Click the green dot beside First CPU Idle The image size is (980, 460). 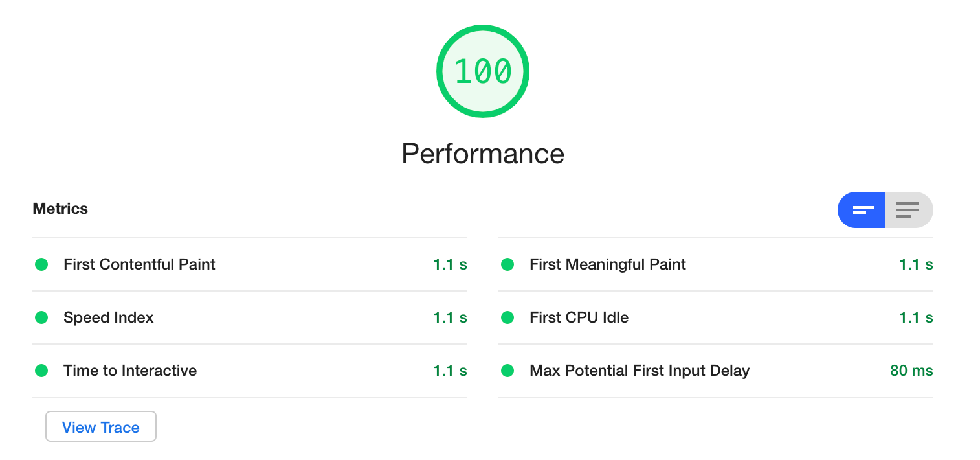[507, 317]
